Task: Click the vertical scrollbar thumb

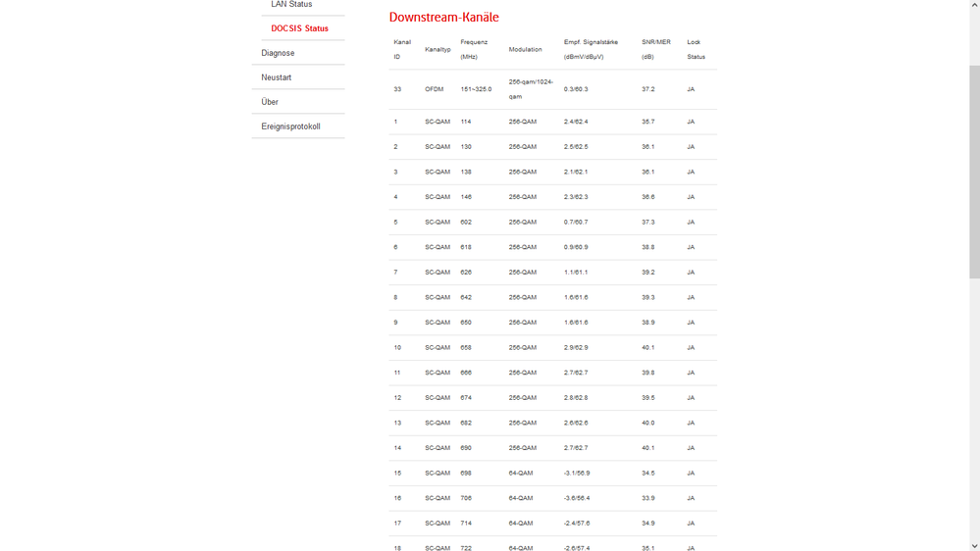Action: tap(974, 172)
